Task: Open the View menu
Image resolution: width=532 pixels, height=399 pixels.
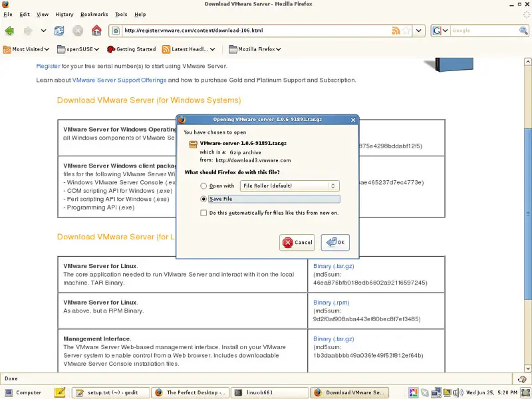Action: click(x=43, y=14)
